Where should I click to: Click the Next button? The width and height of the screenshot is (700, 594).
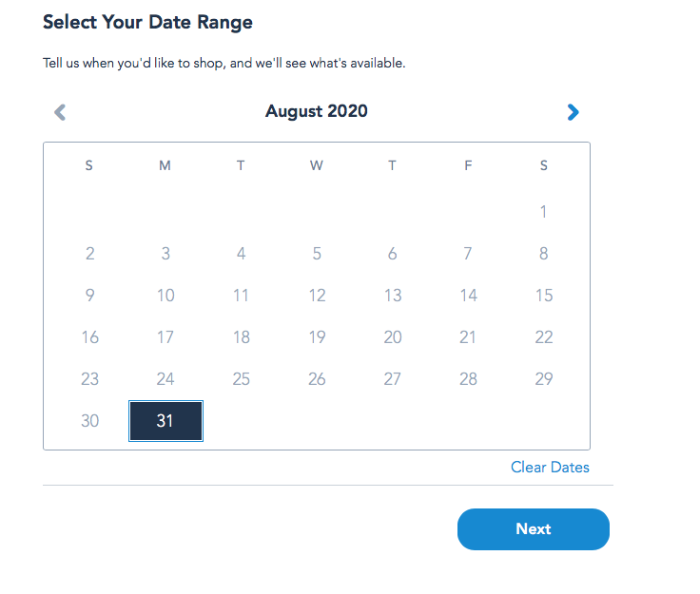click(x=533, y=529)
